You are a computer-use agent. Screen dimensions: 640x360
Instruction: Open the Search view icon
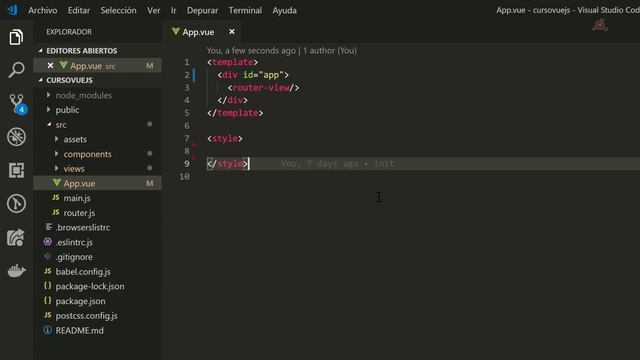click(x=16, y=70)
